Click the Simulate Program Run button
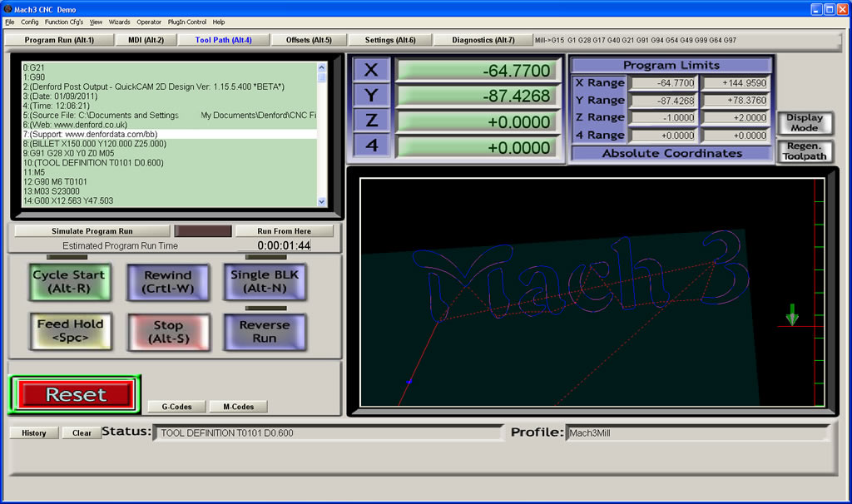Viewport: 852px width, 504px height. pyautogui.click(x=92, y=231)
